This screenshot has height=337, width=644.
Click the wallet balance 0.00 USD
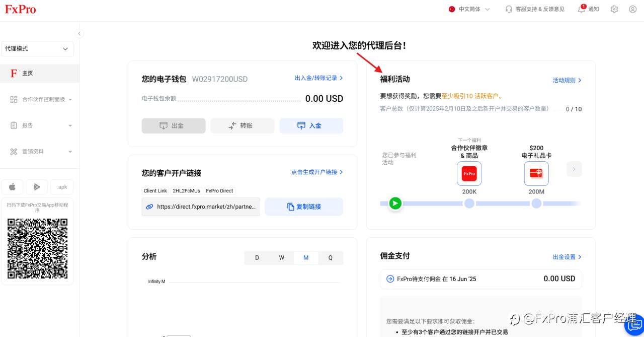324,99
